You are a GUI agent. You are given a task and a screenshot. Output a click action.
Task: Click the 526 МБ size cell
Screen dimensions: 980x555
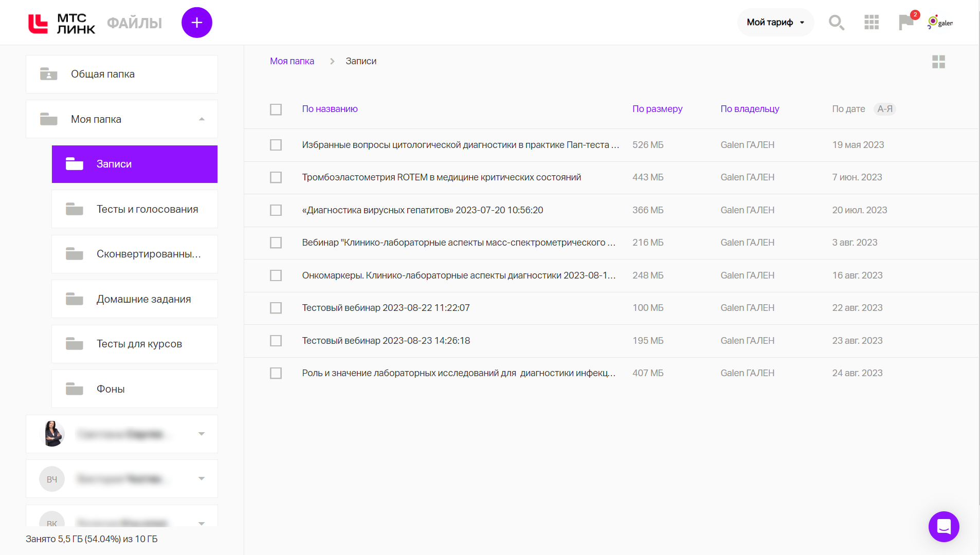click(x=648, y=145)
